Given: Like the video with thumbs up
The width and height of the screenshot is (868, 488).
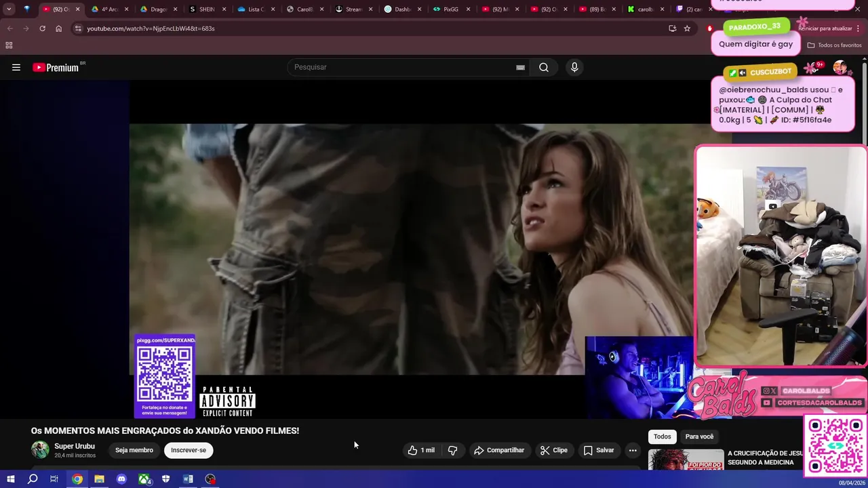Looking at the screenshot, I should tap(421, 450).
